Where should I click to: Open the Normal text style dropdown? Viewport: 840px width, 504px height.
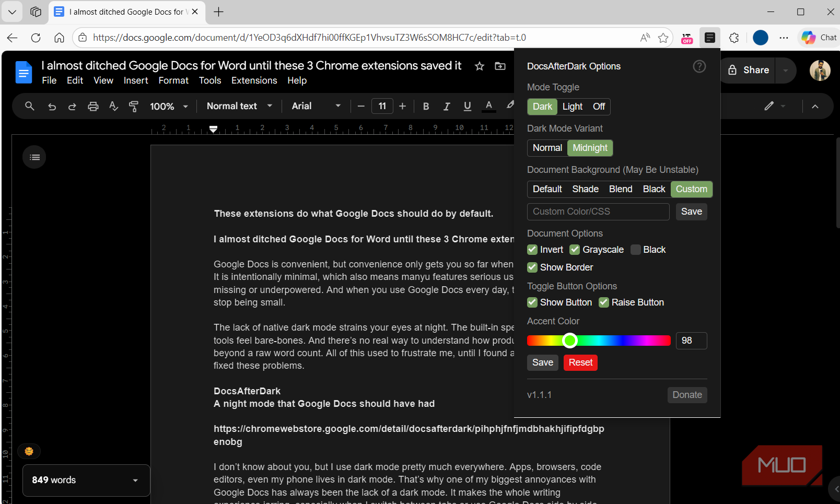[240, 106]
